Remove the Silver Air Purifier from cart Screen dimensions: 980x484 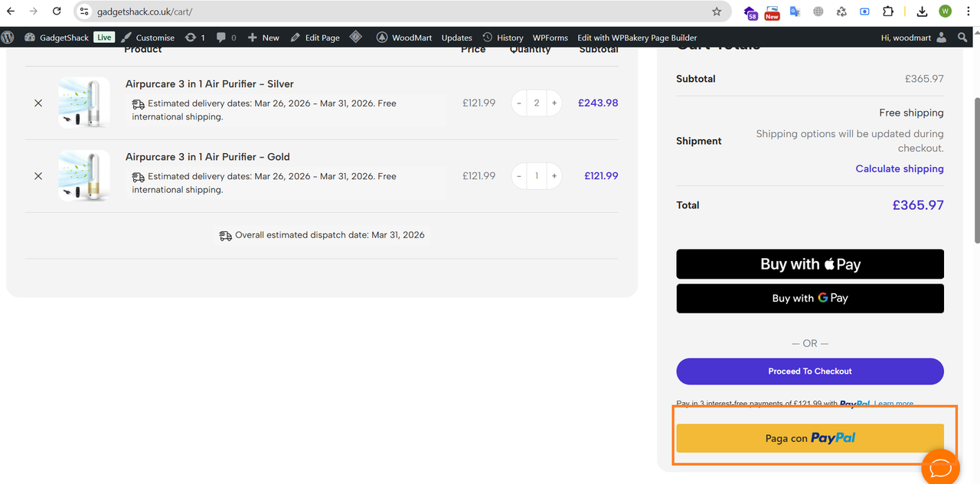[38, 103]
